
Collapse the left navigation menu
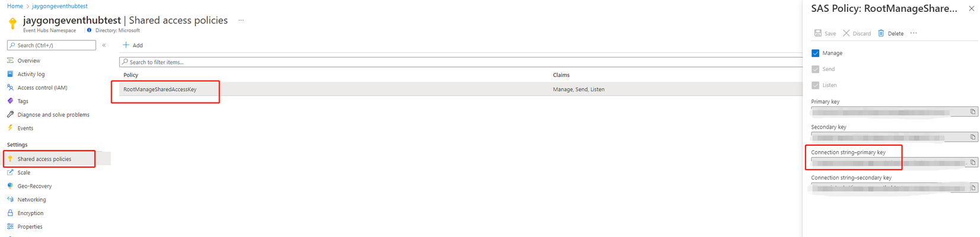tap(104, 45)
